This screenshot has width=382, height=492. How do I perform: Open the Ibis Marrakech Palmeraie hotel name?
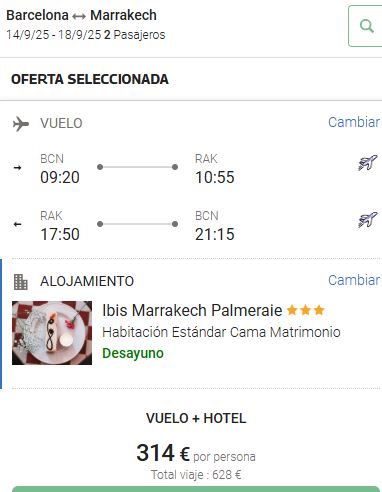pyautogui.click(x=192, y=310)
